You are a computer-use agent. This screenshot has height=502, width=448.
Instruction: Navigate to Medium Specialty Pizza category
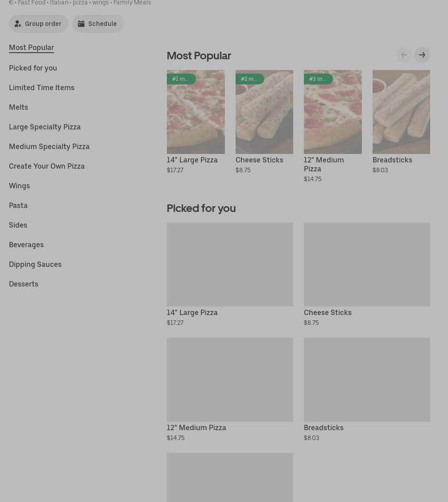(x=49, y=146)
